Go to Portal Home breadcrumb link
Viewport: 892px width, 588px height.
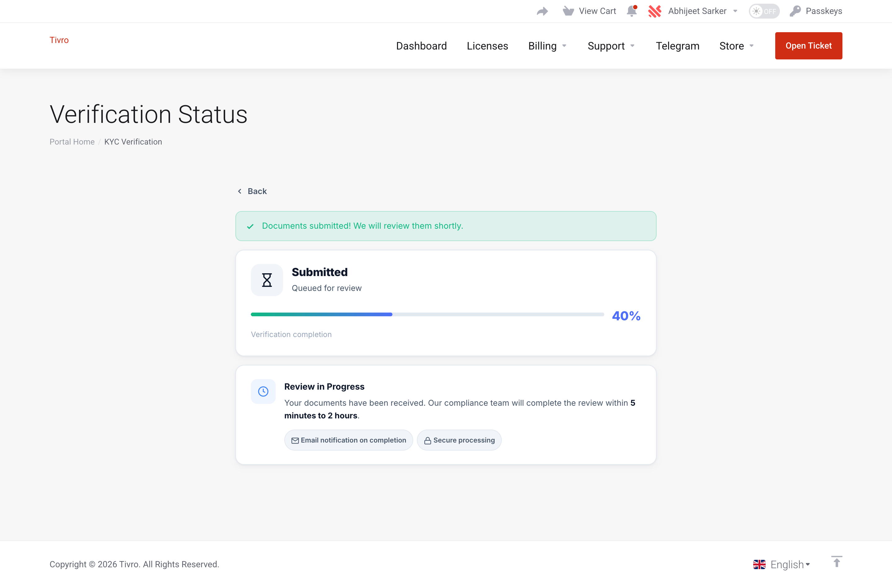[x=72, y=142]
